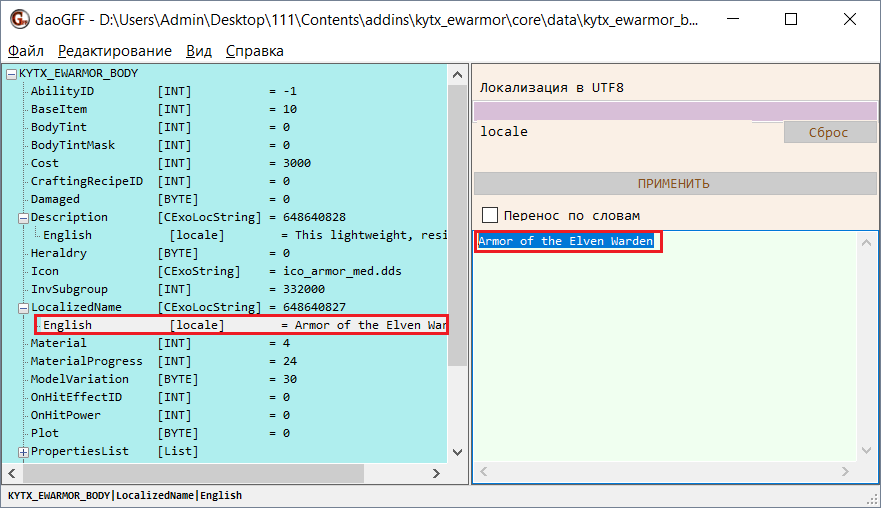Screen dimensions: 881x508
Task: Select the BodyTint row
Action: click(160, 127)
